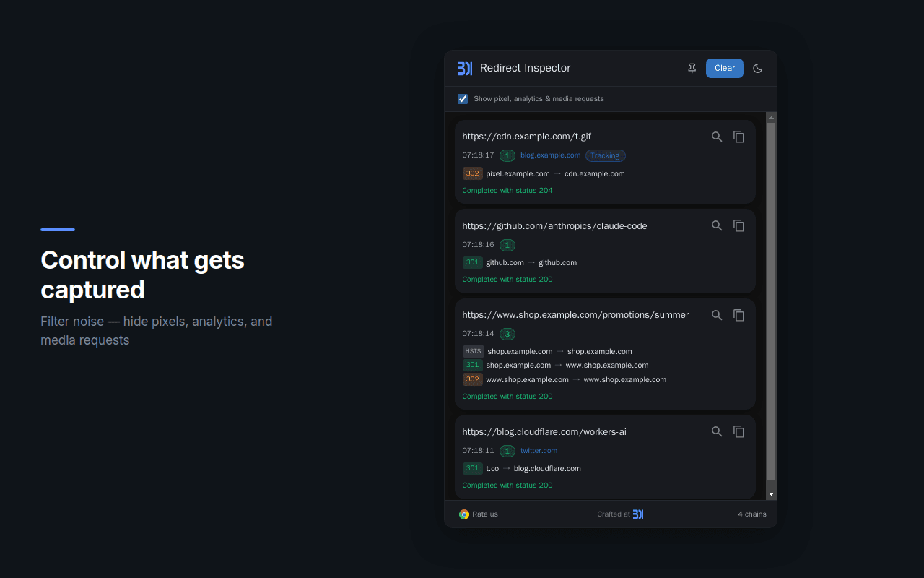This screenshot has height=578, width=924.
Task: Toggle dark mode with the moon icon
Action: [757, 68]
